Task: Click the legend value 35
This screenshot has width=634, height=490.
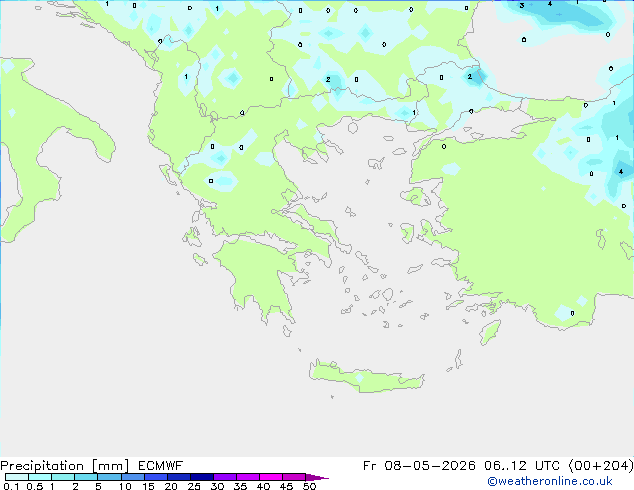Action: coord(240,486)
